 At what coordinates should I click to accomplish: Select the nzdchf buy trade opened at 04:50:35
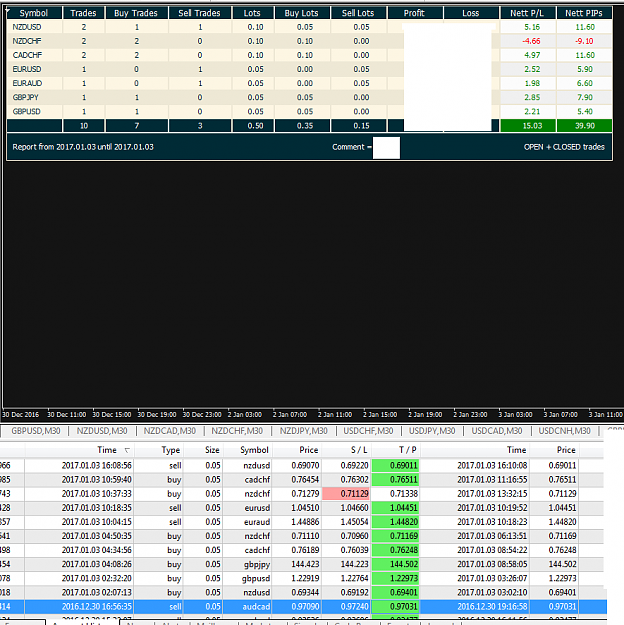coord(301,536)
